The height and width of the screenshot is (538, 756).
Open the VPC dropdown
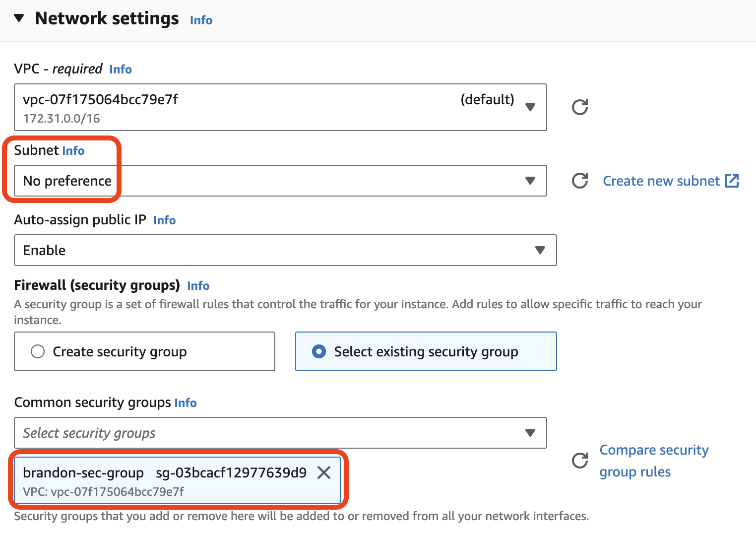coord(280,107)
